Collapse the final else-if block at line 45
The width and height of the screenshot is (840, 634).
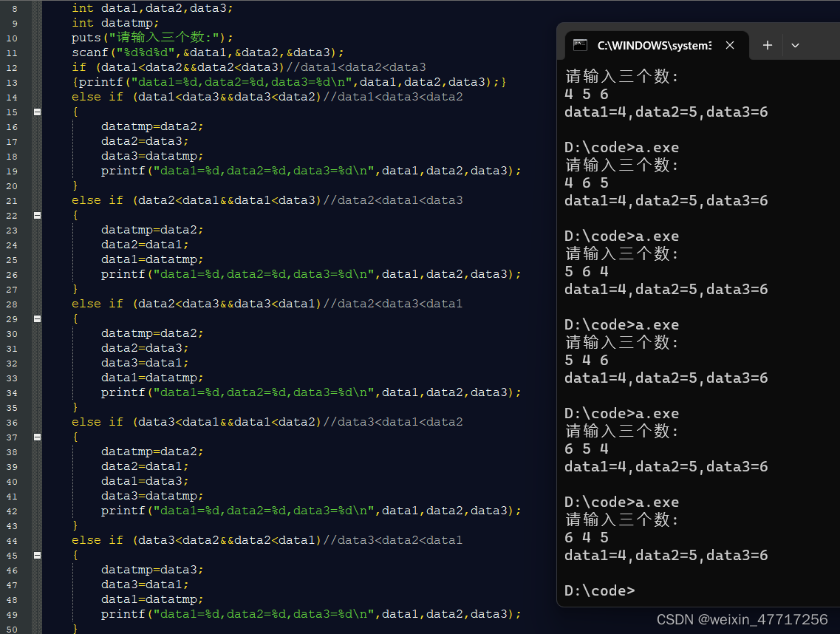(x=36, y=555)
